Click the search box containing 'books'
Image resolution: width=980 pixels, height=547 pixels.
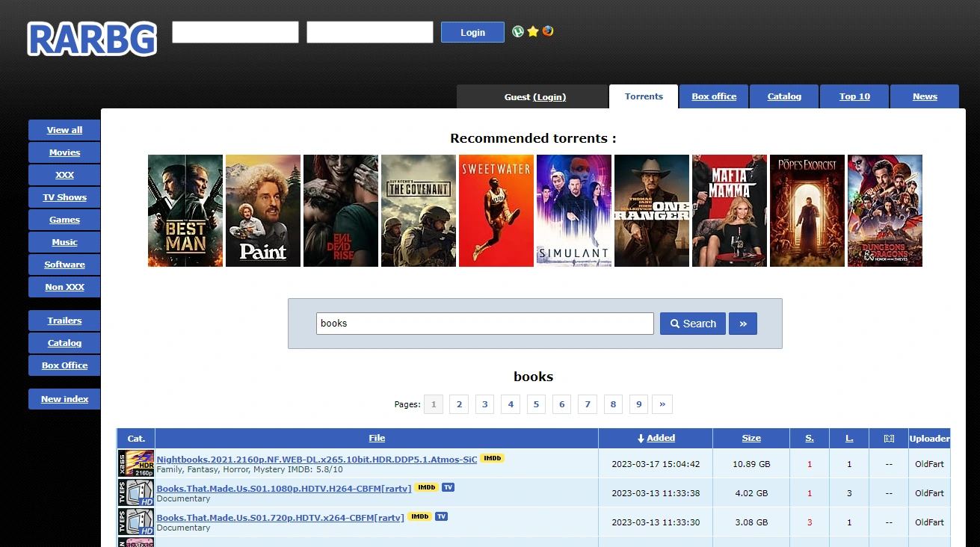(485, 324)
